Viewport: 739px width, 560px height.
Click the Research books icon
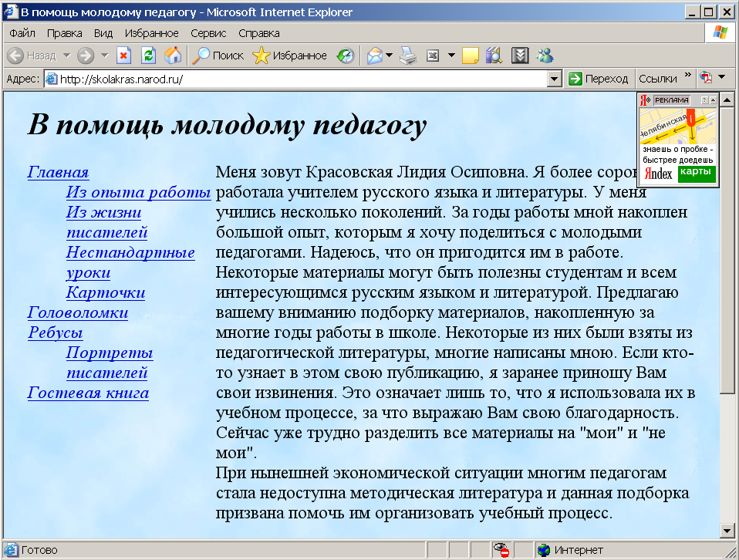tap(494, 56)
